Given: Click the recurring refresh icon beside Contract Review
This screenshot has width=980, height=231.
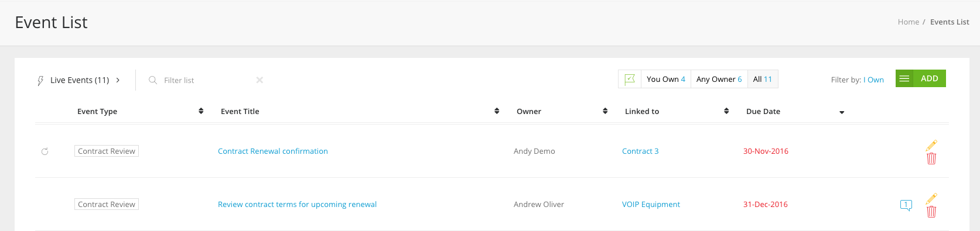Looking at the screenshot, I should coord(45,151).
